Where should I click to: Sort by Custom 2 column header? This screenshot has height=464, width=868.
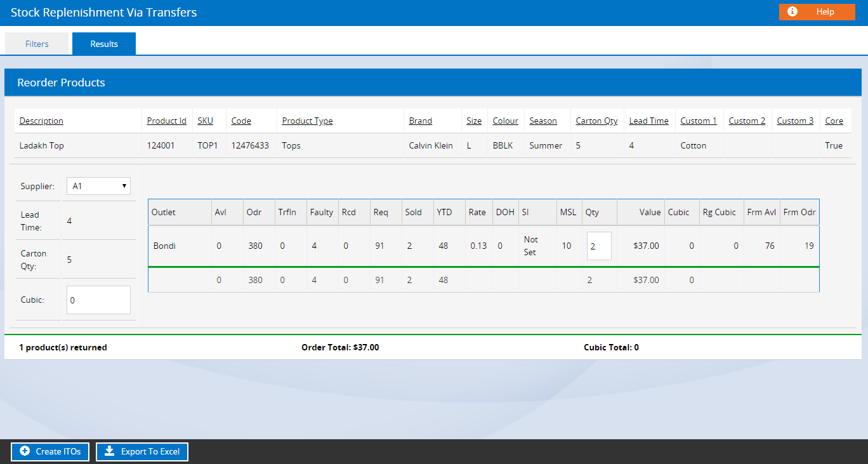[x=747, y=121]
